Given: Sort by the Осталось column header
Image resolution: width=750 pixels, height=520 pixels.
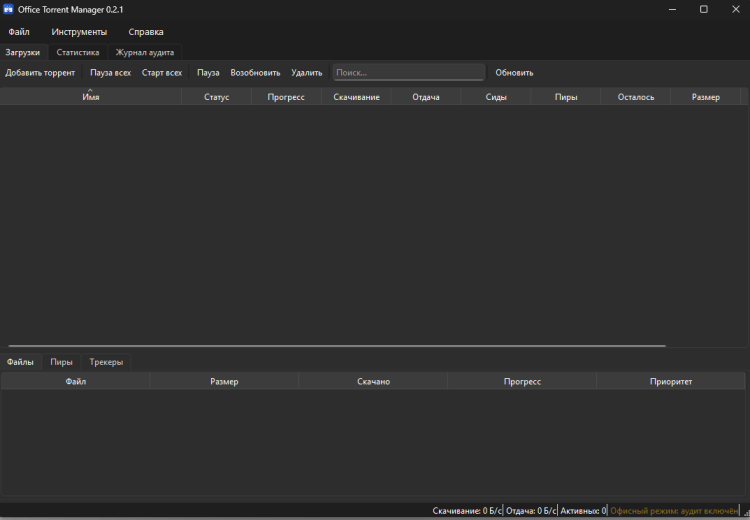Looking at the screenshot, I should click(x=636, y=97).
